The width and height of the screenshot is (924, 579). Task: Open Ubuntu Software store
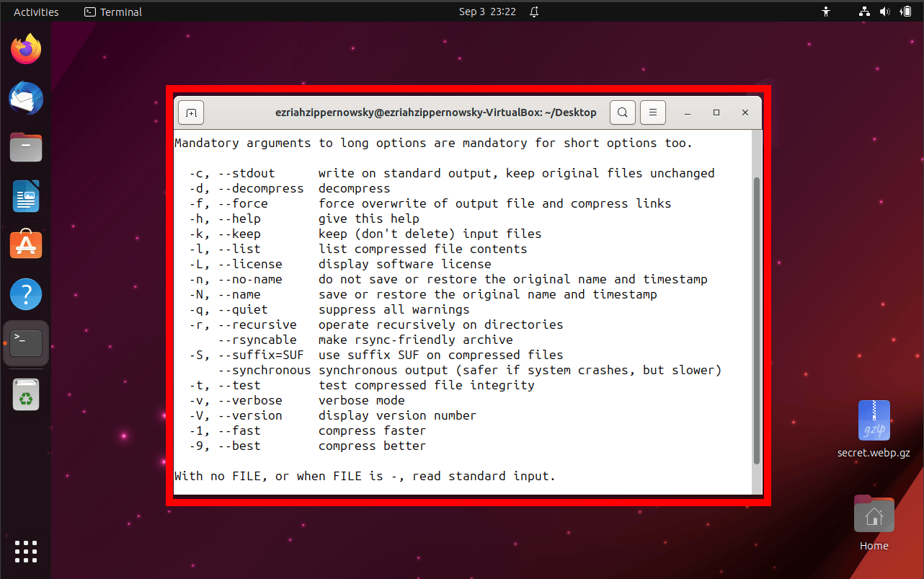pos(25,244)
